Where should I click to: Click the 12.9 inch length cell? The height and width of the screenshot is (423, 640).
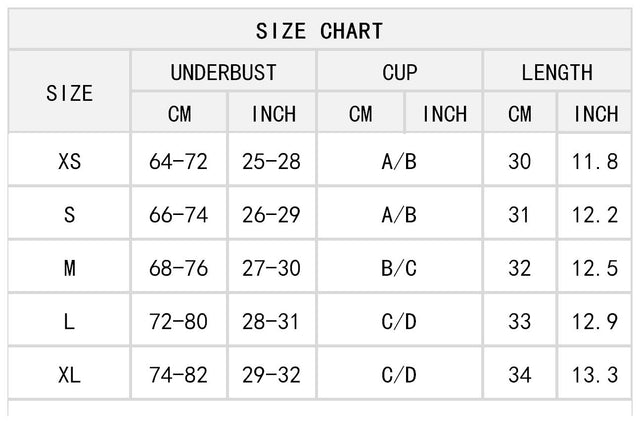pos(595,322)
